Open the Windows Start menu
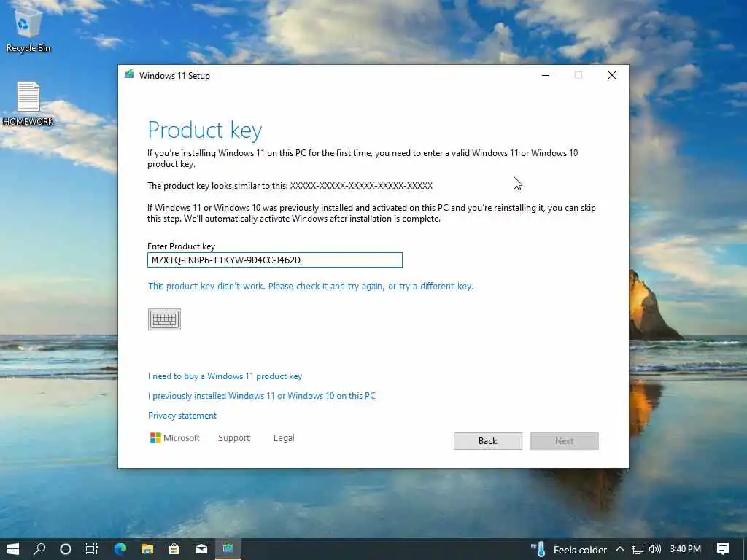The width and height of the screenshot is (747, 560). click(13, 549)
